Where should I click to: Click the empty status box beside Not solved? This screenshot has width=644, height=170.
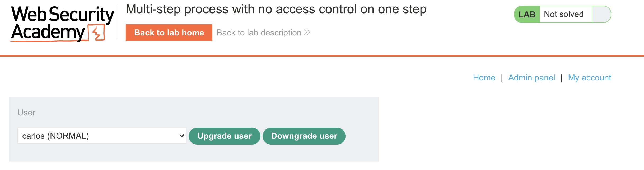click(601, 14)
